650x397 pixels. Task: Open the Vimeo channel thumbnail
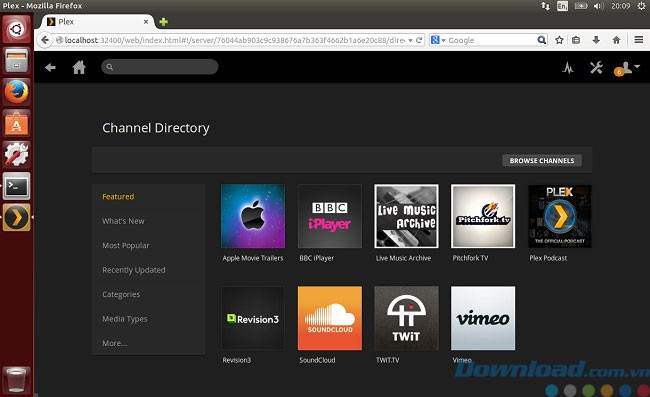point(483,318)
